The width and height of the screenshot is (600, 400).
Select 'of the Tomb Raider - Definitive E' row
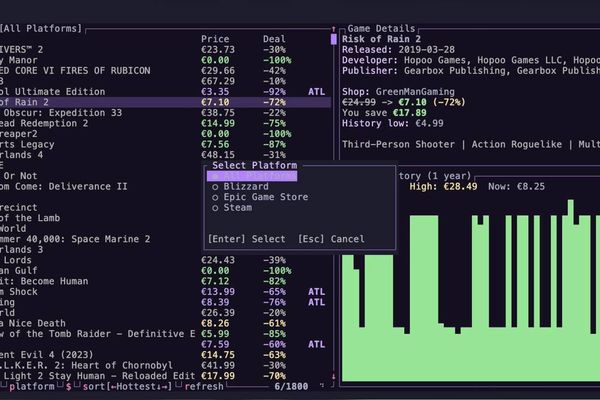point(165,334)
